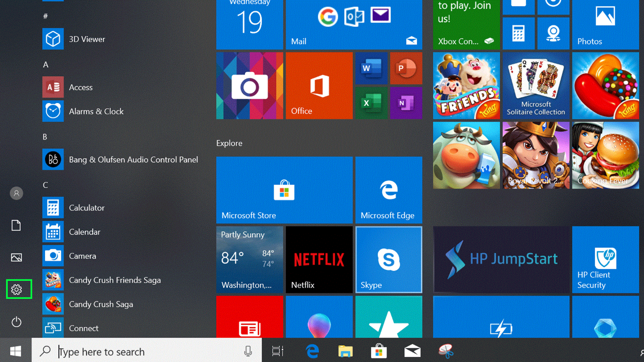This screenshot has width=644, height=362.
Task: Open the Mail tile
Action: pyautogui.click(x=354, y=24)
